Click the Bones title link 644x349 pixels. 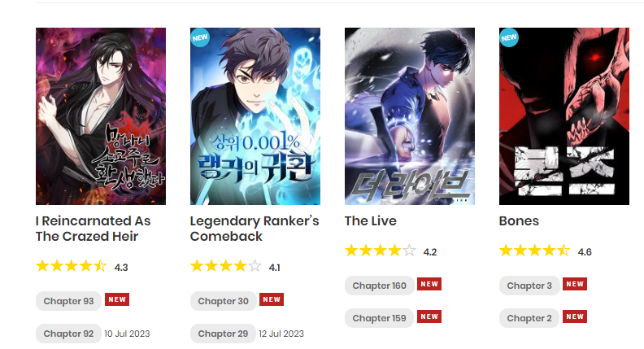519,220
